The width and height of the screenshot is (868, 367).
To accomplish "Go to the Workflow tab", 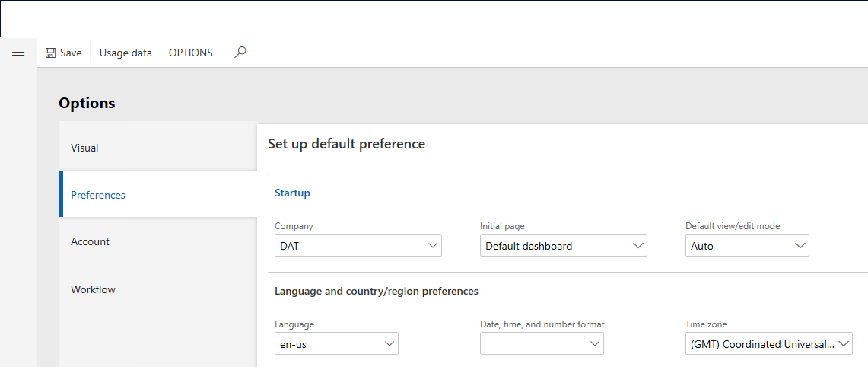I will tap(158, 289).
